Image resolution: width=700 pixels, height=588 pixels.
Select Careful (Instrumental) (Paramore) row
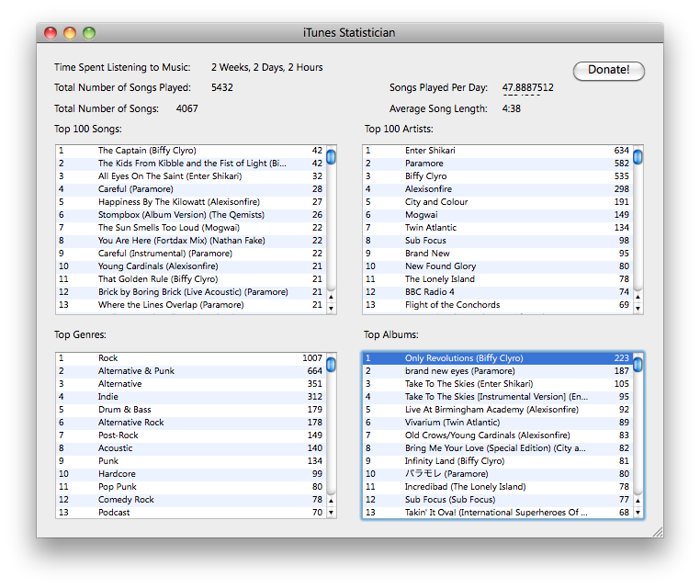(x=191, y=254)
